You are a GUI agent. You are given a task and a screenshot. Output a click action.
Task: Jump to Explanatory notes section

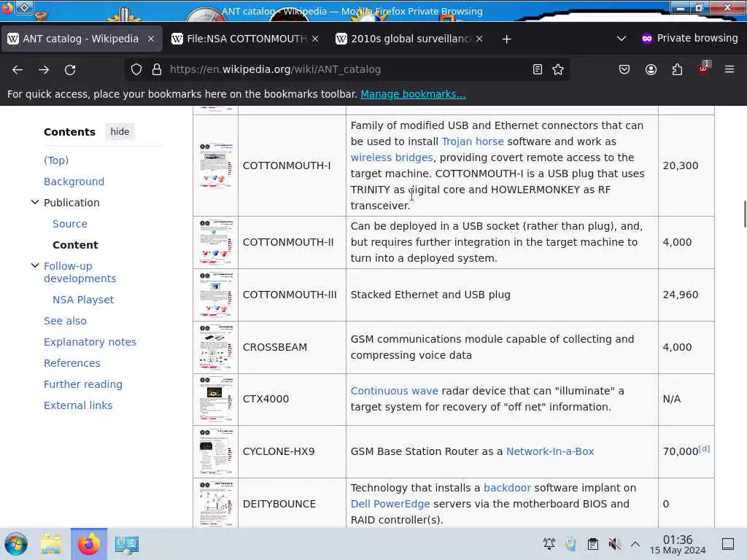point(90,342)
